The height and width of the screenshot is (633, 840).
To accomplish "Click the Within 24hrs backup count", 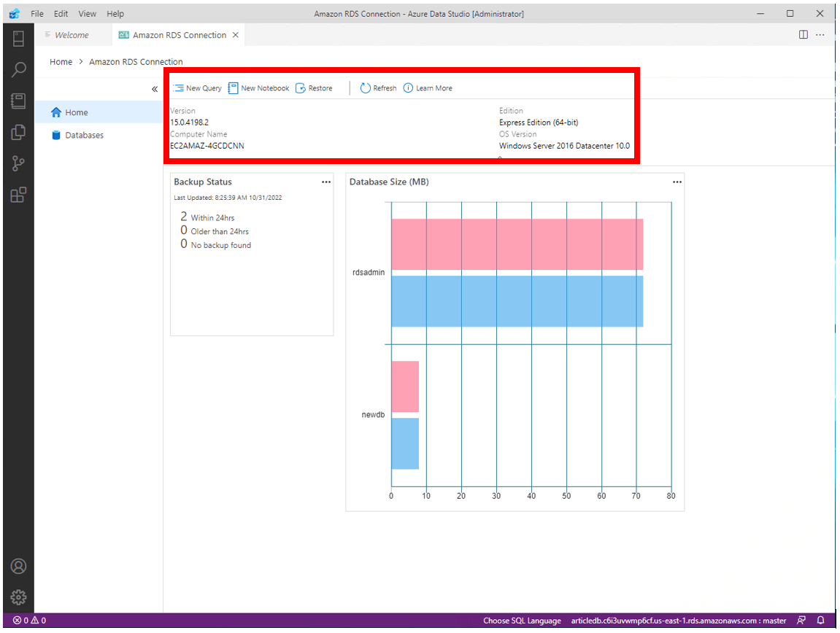I will (x=207, y=217).
